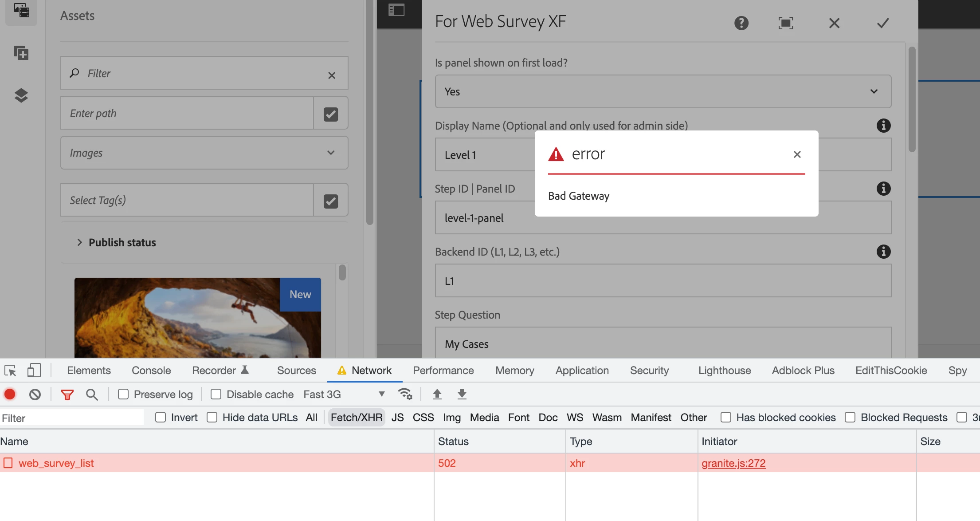Confirm the dialog with the checkmark icon

882,23
